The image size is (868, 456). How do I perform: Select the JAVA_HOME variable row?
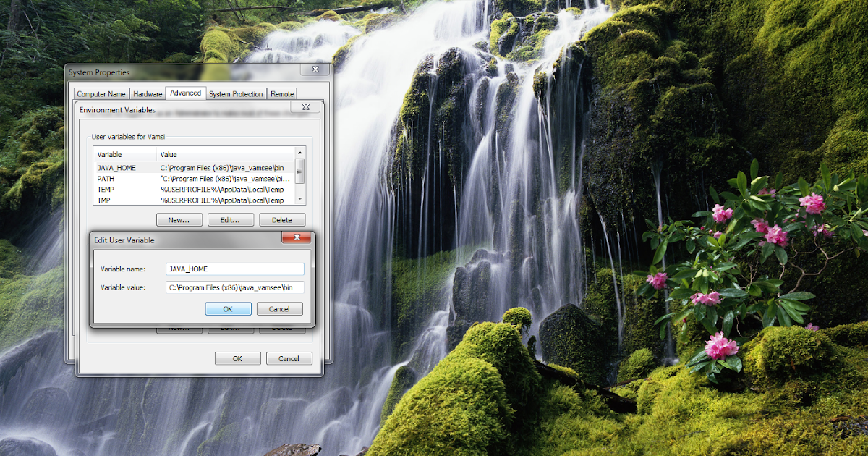point(194,168)
